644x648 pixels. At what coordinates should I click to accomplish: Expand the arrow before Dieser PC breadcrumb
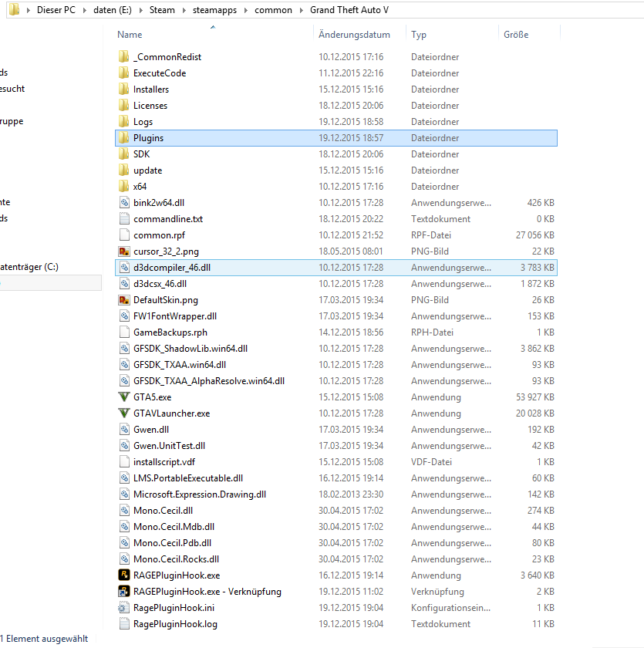pos(28,10)
